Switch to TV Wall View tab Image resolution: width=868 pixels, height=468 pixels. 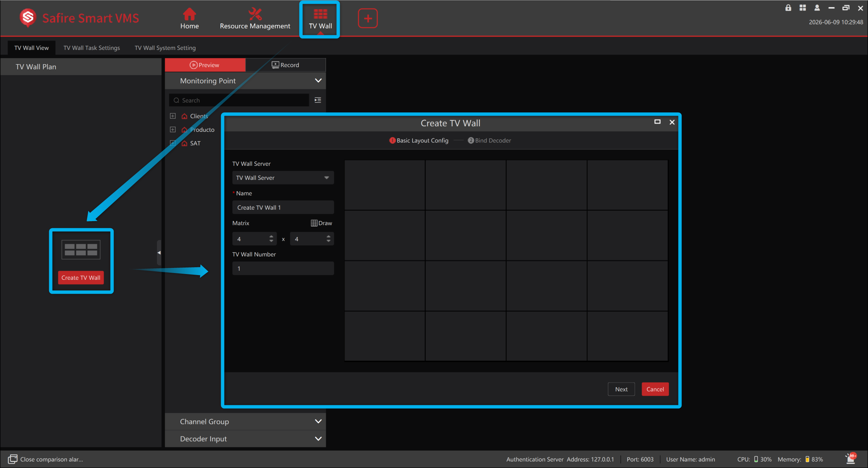click(32, 48)
